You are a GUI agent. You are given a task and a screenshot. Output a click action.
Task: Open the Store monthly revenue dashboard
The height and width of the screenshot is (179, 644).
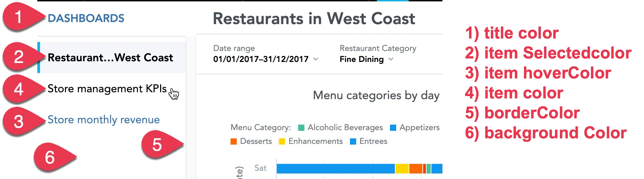pyautogui.click(x=104, y=120)
